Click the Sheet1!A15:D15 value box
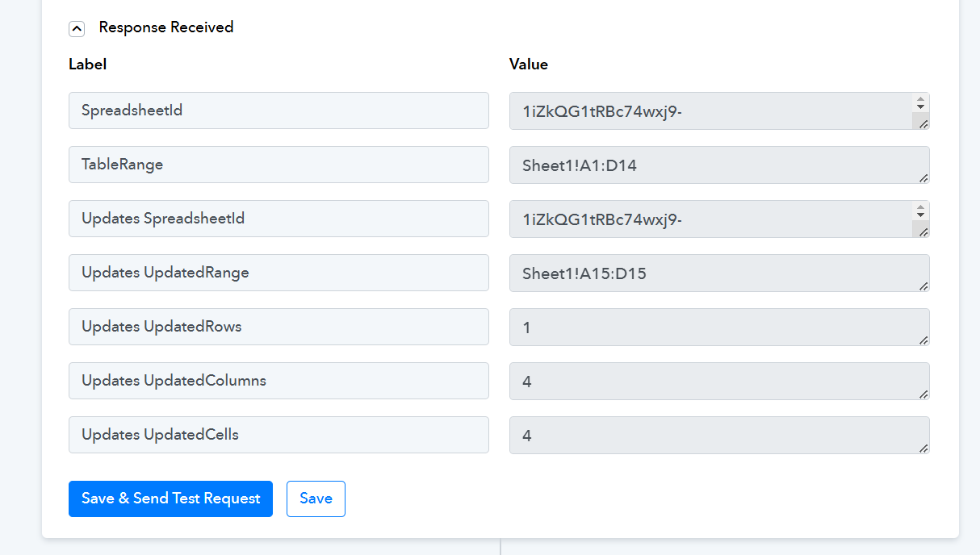This screenshot has height=555, width=980. point(719,273)
